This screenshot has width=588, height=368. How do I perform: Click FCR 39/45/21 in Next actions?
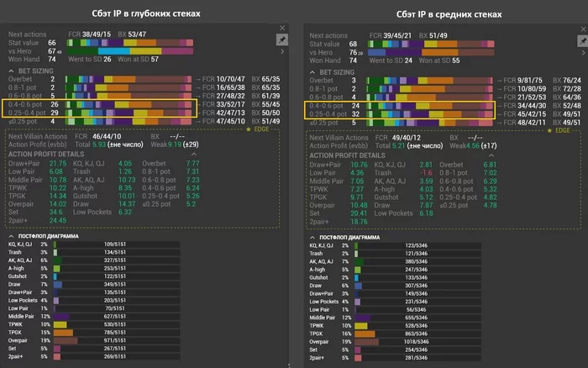click(x=390, y=35)
